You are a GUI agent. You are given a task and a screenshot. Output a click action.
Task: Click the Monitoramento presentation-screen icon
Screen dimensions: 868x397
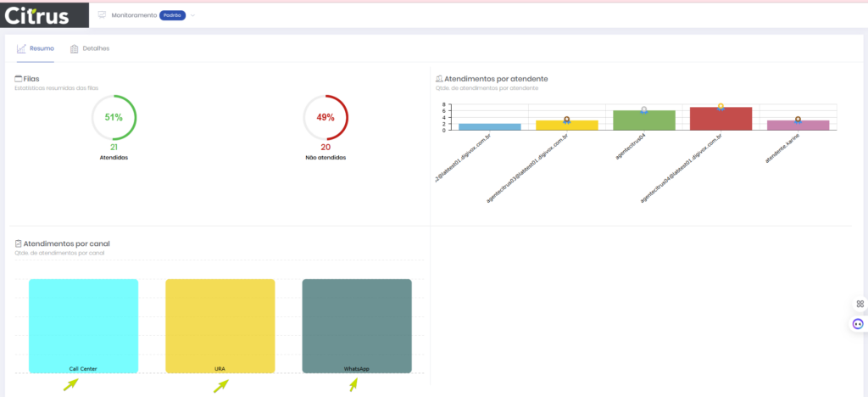coord(102,15)
